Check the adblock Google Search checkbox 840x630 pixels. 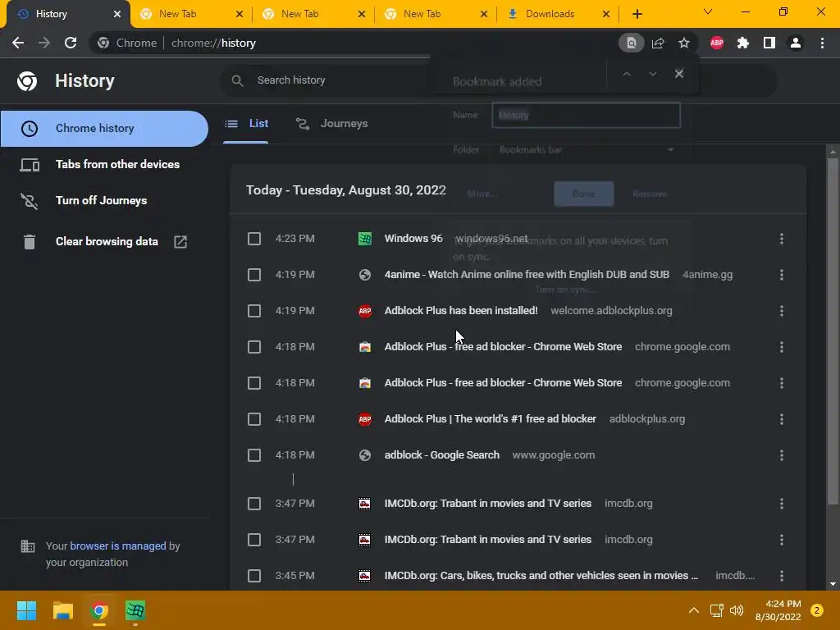coord(254,454)
